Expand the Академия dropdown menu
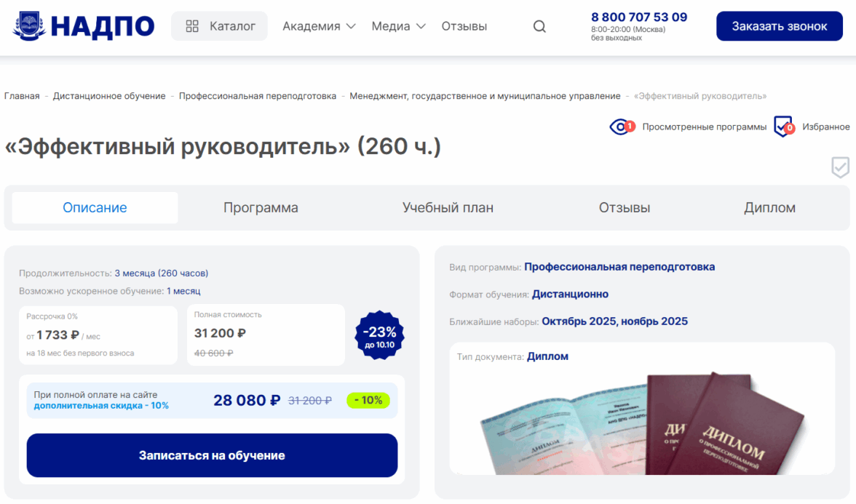 319,26
